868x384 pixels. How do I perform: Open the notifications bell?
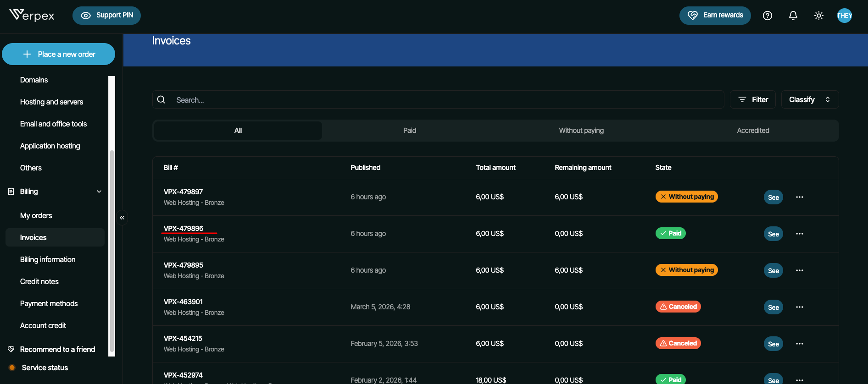pyautogui.click(x=793, y=16)
